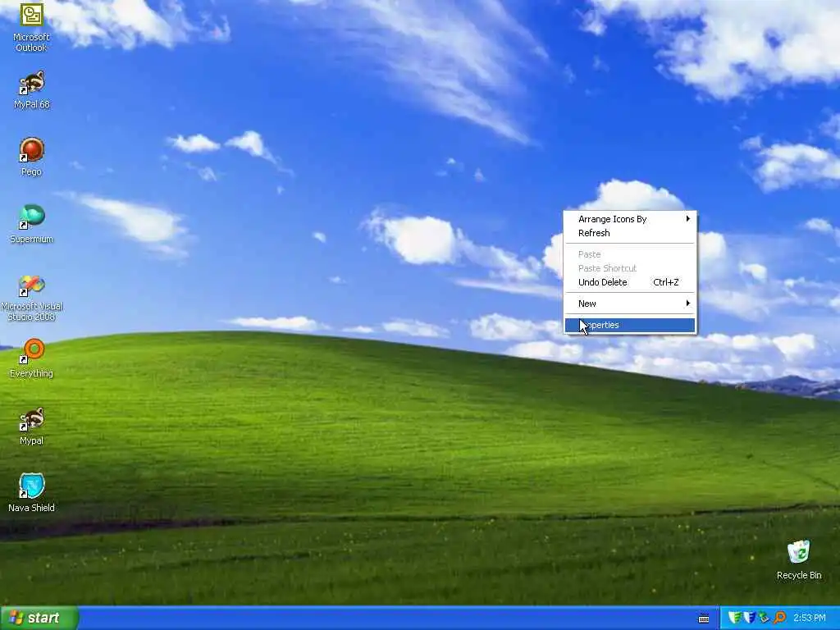Click the Safely Remove Hardware tray icon

[x=764, y=618]
